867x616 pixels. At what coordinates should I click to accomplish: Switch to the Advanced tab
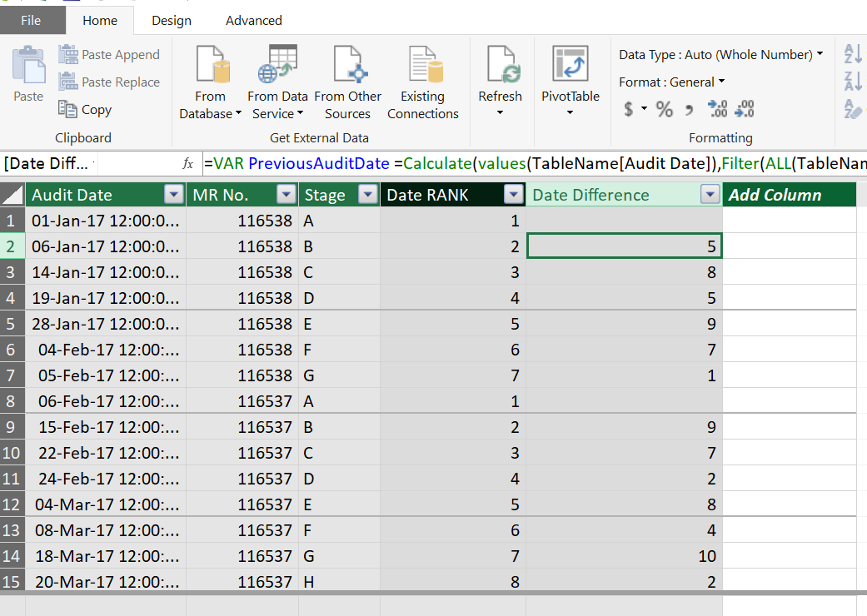point(254,21)
